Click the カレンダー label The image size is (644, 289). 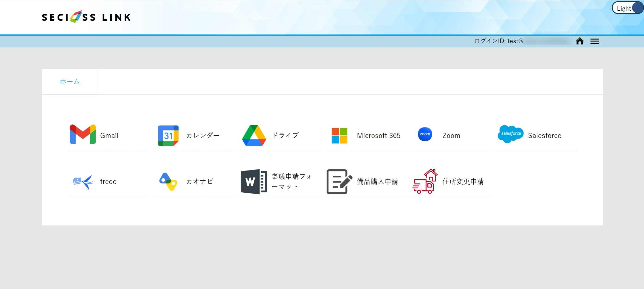click(203, 135)
